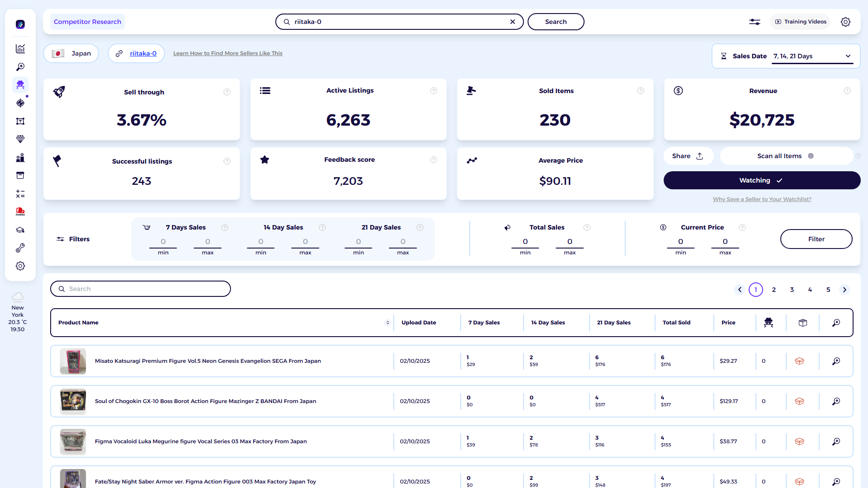This screenshot has width=868, height=488.
Task: Click the red box icon for Misato Katsuragi
Action: click(x=799, y=361)
